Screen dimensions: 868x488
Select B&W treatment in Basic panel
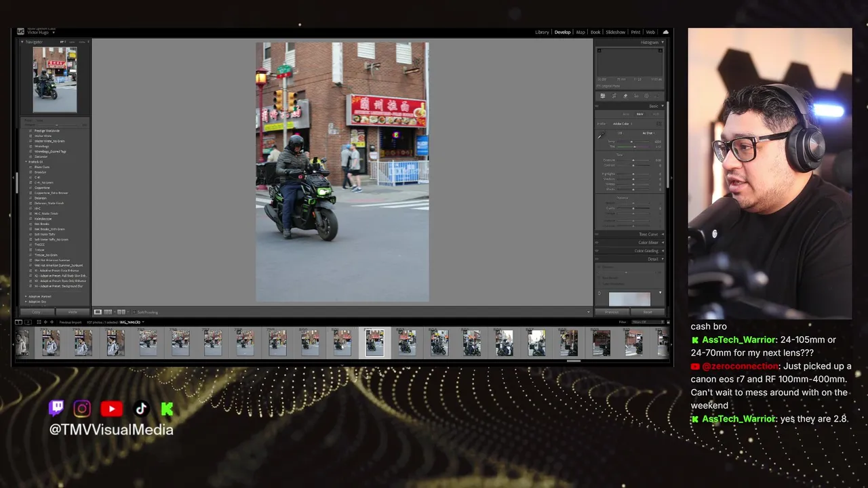(639, 114)
